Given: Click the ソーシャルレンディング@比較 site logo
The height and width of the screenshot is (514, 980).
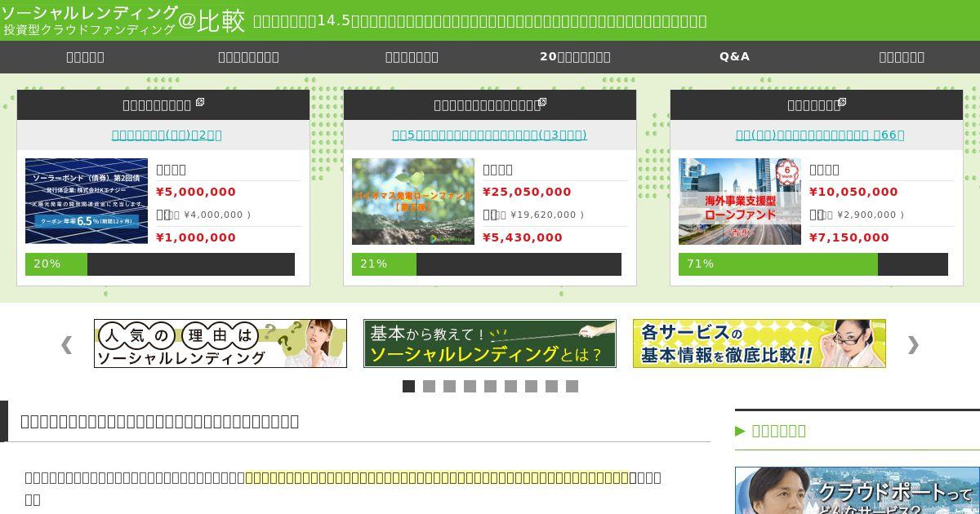Looking at the screenshot, I should point(122,20).
